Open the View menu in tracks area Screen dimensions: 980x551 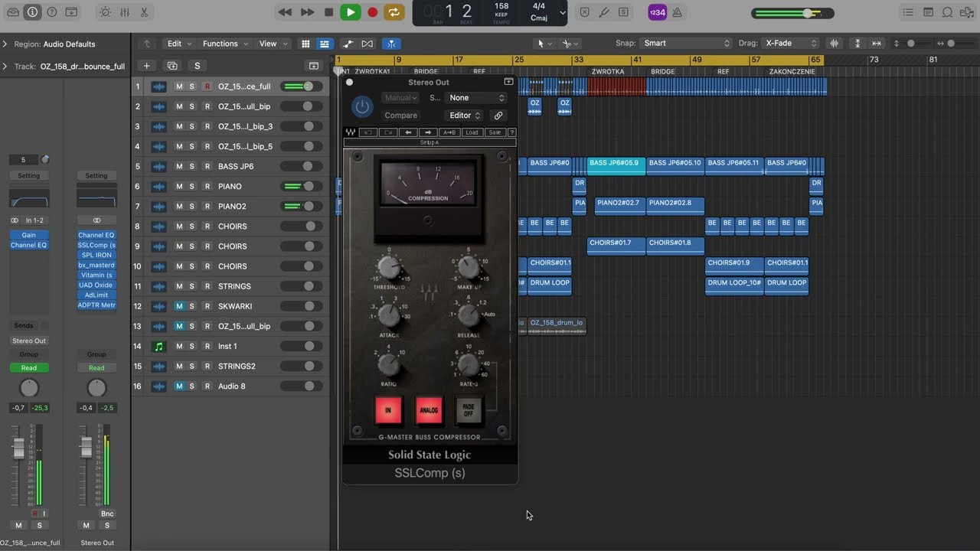click(x=273, y=44)
